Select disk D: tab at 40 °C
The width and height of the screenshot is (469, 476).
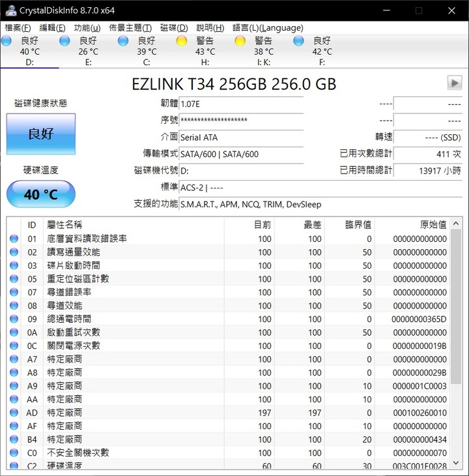[x=30, y=52]
